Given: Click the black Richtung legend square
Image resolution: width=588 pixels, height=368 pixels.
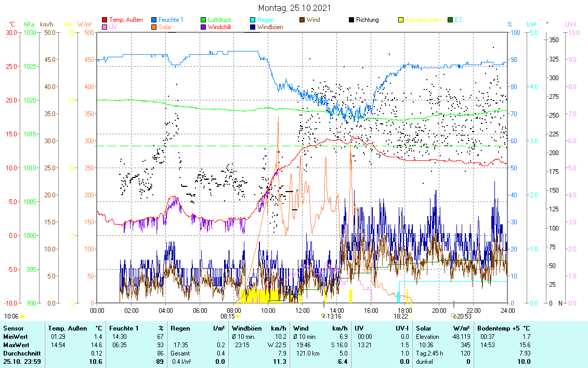Looking at the screenshot, I should [x=351, y=20].
